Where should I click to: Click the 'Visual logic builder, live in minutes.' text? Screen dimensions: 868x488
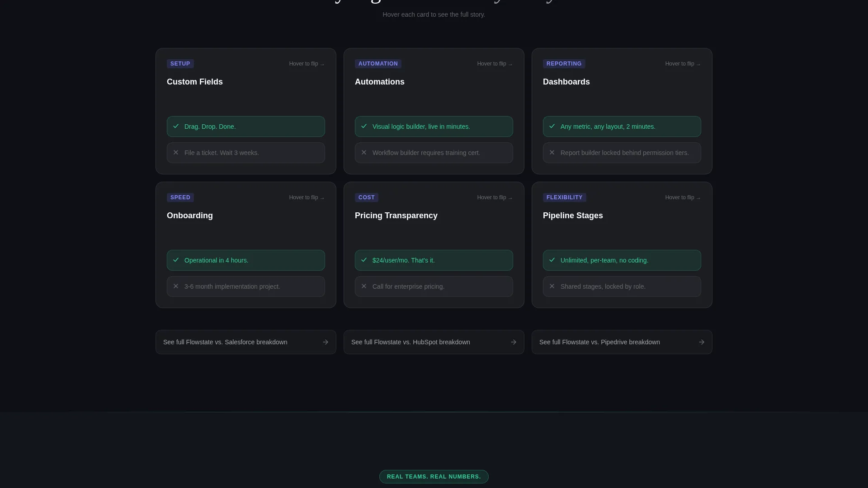click(x=421, y=127)
